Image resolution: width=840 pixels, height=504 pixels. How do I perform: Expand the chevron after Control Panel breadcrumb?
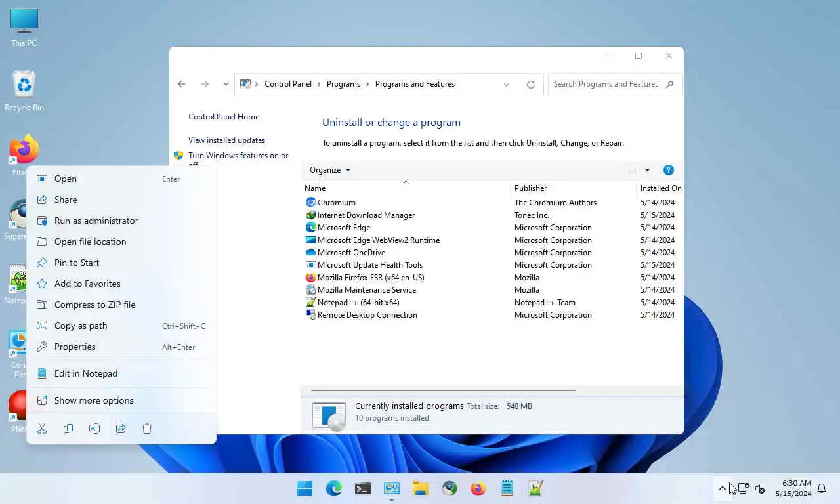click(x=319, y=84)
